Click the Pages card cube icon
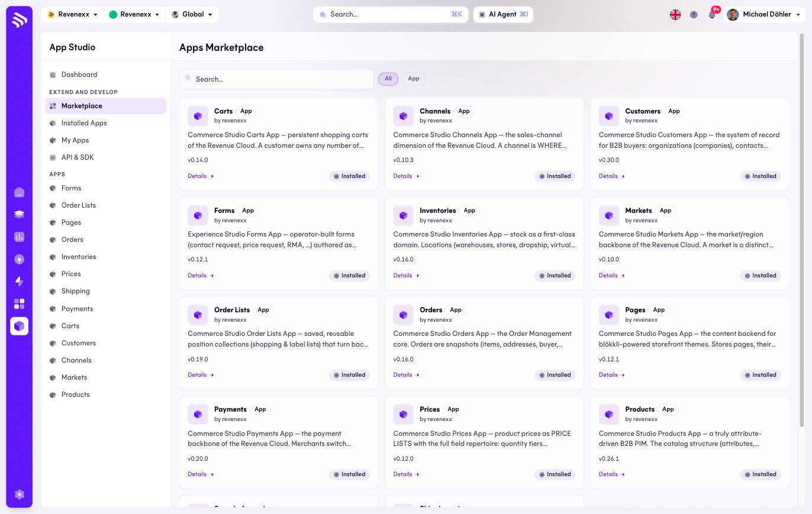The width and height of the screenshot is (812, 514). pos(608,315)
